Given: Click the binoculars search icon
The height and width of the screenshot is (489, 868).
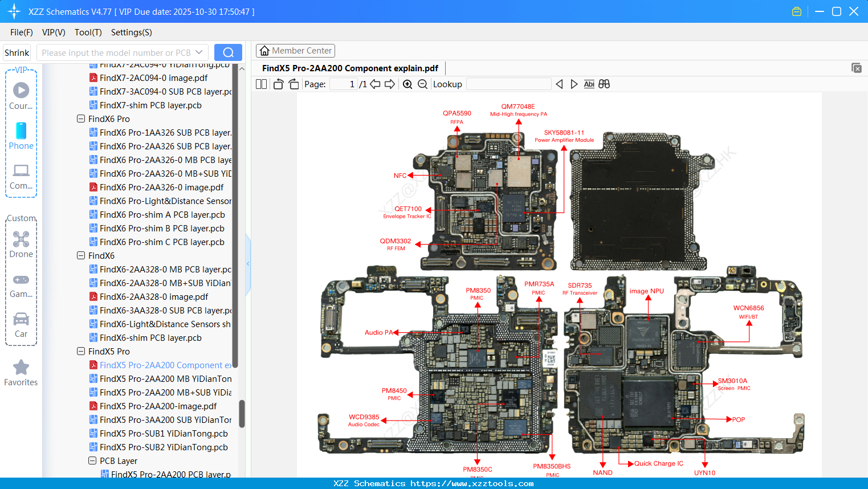Looking at the screenshot, I should click(604, 84).
